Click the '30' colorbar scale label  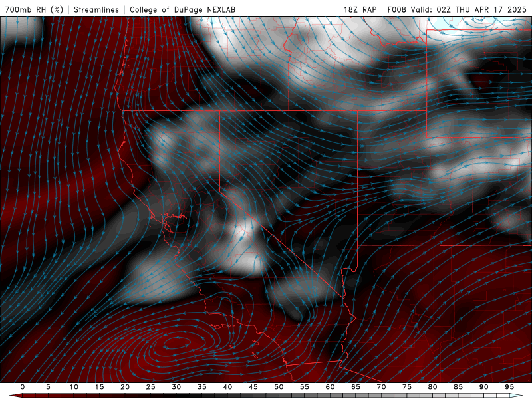click(176, 387)
